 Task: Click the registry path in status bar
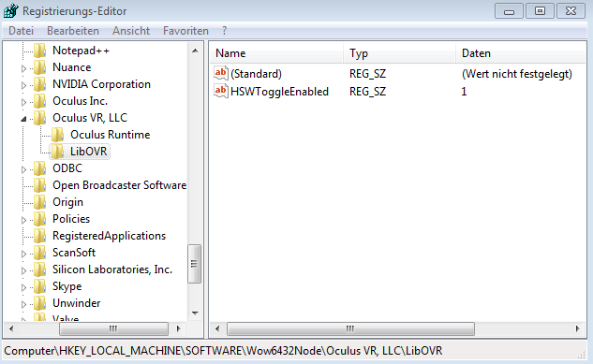223,351
